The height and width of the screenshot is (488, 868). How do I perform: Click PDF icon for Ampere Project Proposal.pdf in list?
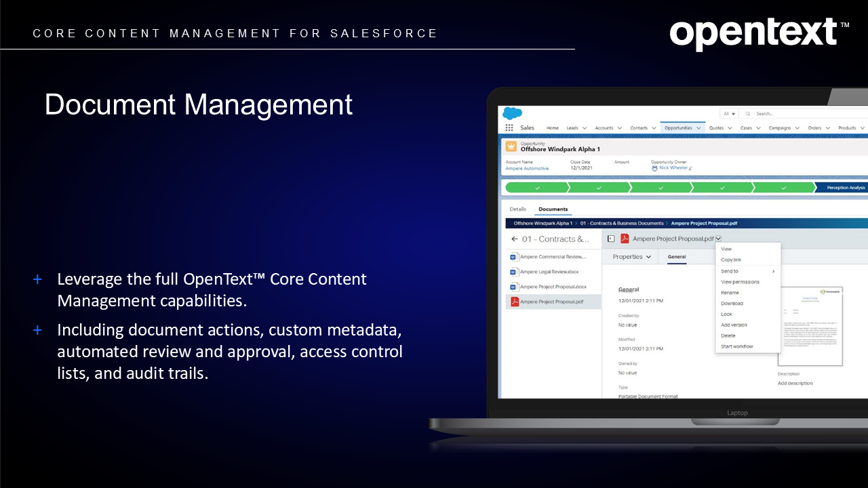[515, 302]
